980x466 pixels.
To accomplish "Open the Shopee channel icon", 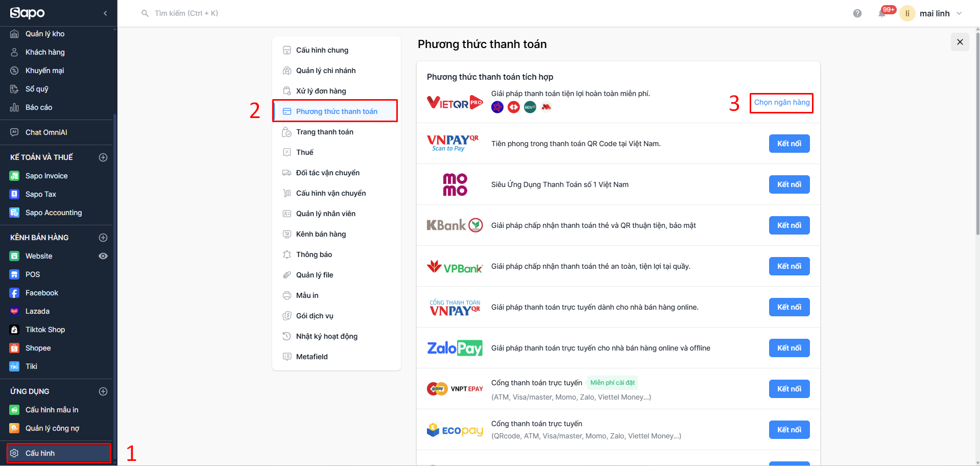I will point(14,348).
